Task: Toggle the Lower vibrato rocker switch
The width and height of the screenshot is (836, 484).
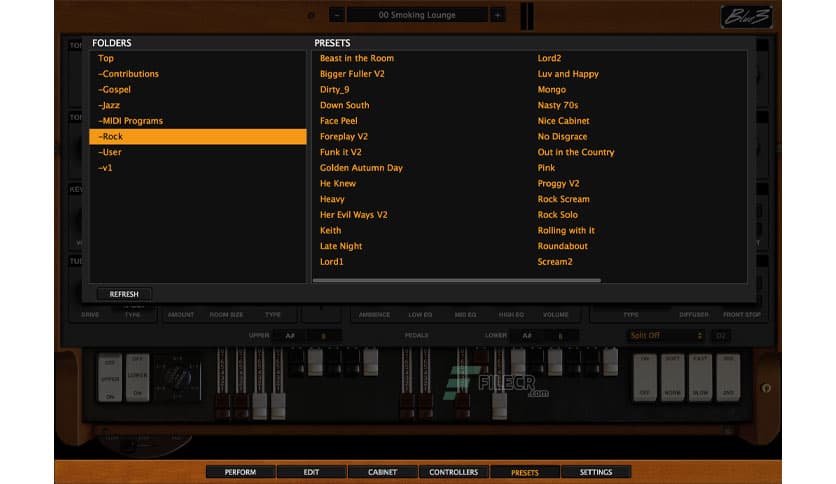Action: [x=138, y=378]
